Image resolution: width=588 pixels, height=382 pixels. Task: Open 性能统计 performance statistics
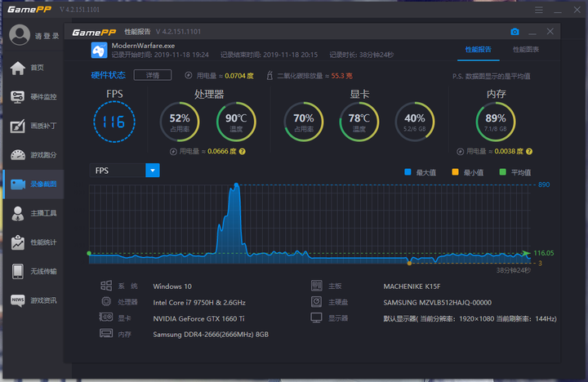(x=33, y=242)
